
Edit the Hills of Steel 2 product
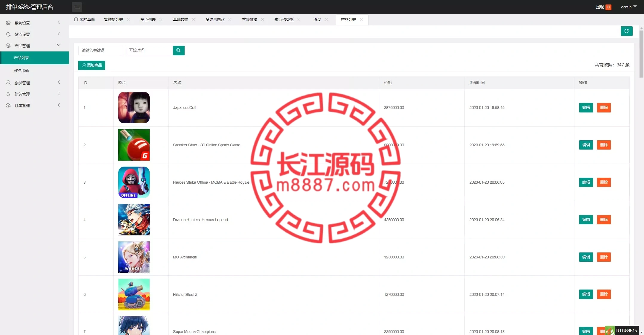tap(586, 294)
